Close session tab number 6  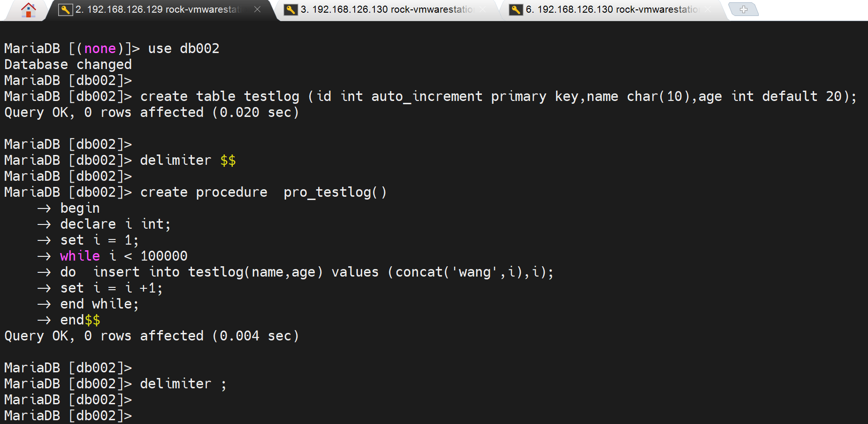708,9
